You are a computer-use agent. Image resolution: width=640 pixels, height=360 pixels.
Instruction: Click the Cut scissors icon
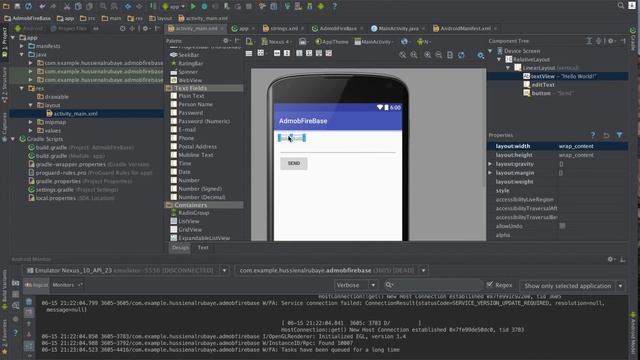point(67,6)
